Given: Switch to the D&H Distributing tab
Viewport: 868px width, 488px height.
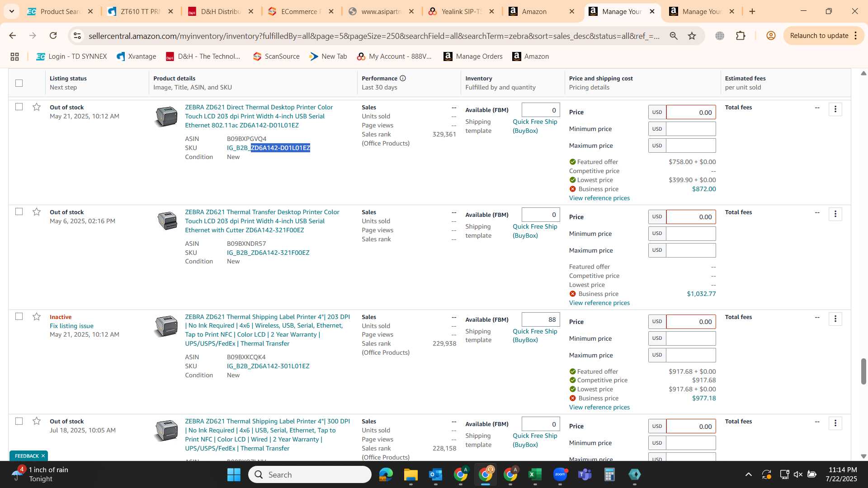Looking at the screenshot, I should pos(221,12).
